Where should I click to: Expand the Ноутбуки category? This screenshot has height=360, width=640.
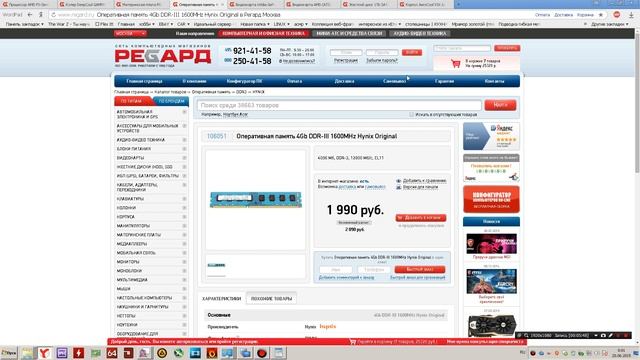point(184,325)
